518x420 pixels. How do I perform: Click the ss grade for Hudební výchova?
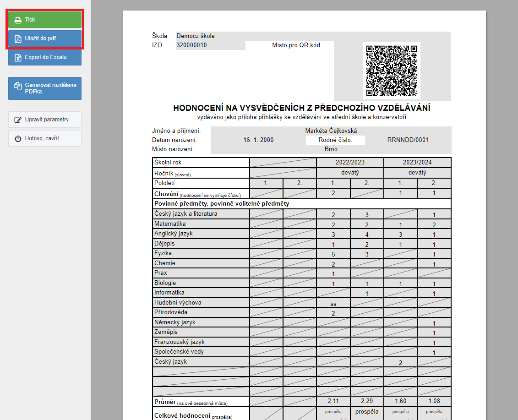click(333, 304)
